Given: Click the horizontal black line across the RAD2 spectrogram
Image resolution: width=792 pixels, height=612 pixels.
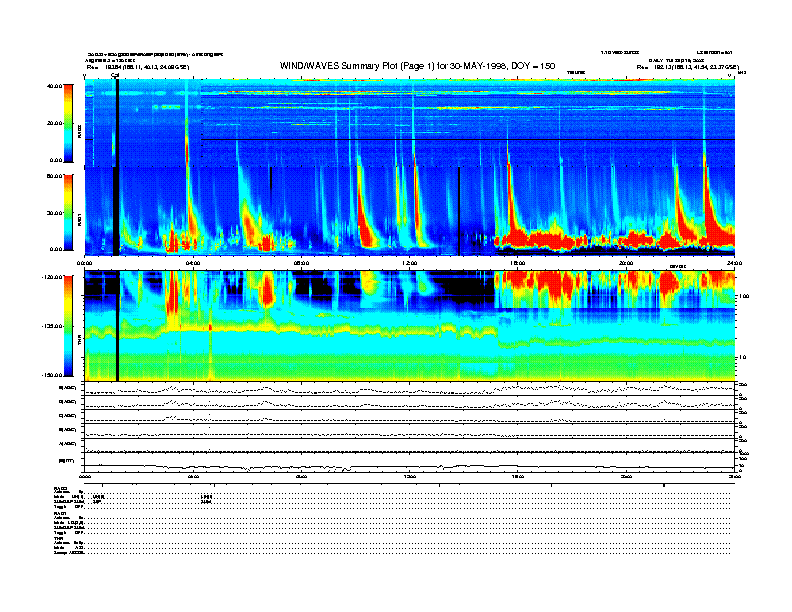Looking at the screenshot, I should [x=468, y=139].
